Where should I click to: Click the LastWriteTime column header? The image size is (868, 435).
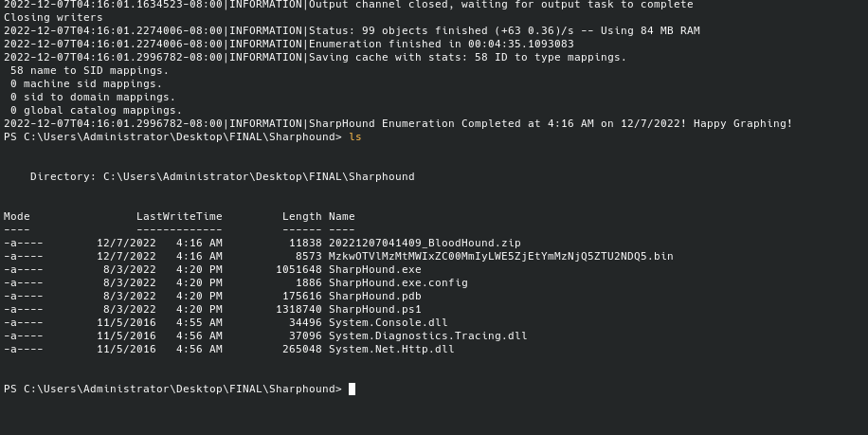click(x=179, y=216)
